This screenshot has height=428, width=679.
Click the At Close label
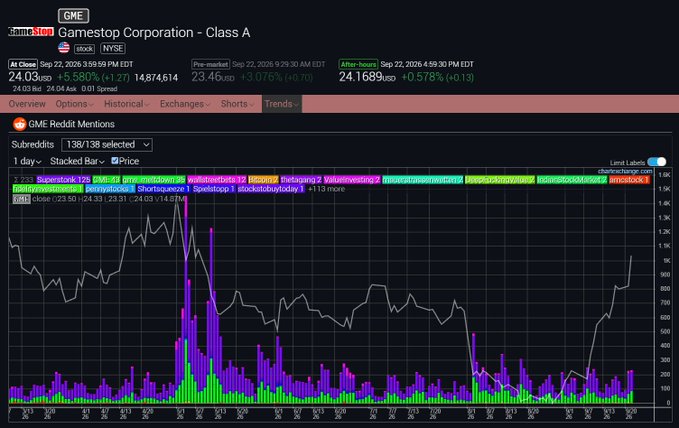click(x=23, y=64)
